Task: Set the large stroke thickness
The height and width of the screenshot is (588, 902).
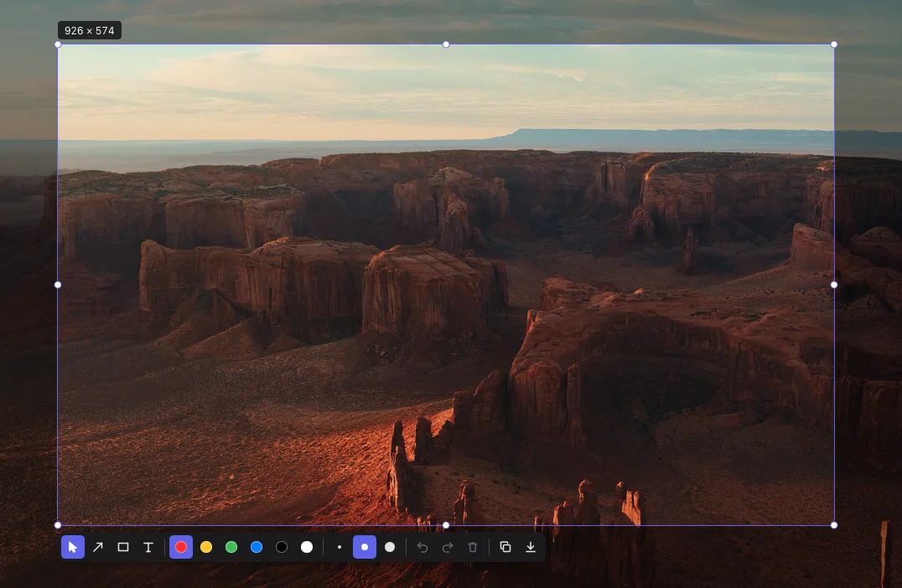Action: [390, 547]
